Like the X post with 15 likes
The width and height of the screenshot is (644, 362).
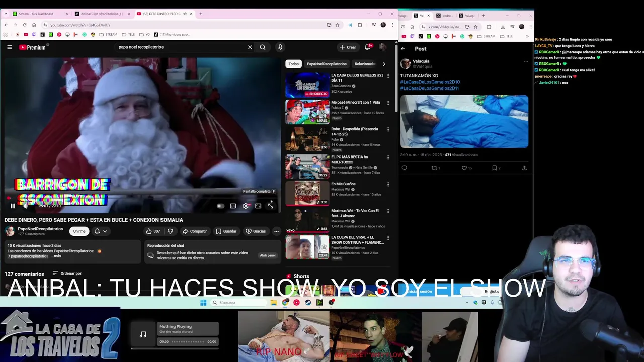pyautogui.click(x=466, y=168)
